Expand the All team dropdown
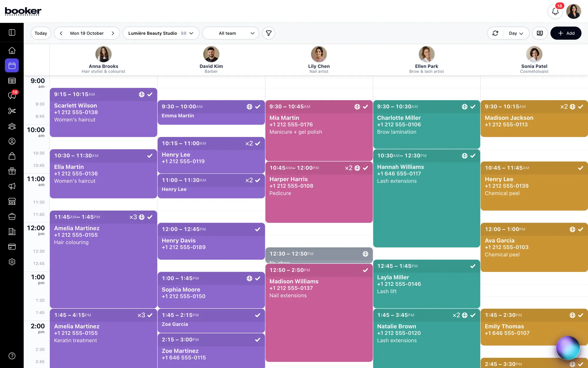588x368 pixels. 231,33
